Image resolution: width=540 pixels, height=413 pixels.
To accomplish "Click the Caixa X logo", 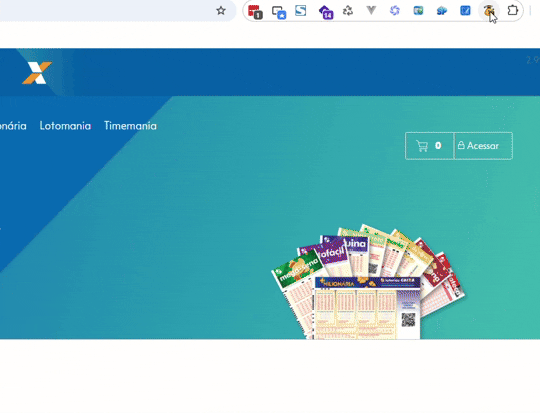I will point(37,73).
